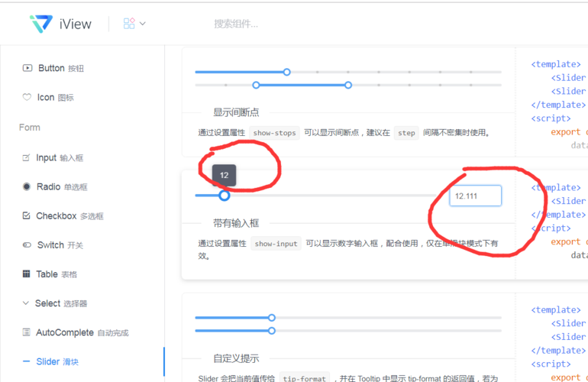Click the iView brand text
588x382 pixels.
click(x=75, y=24)
